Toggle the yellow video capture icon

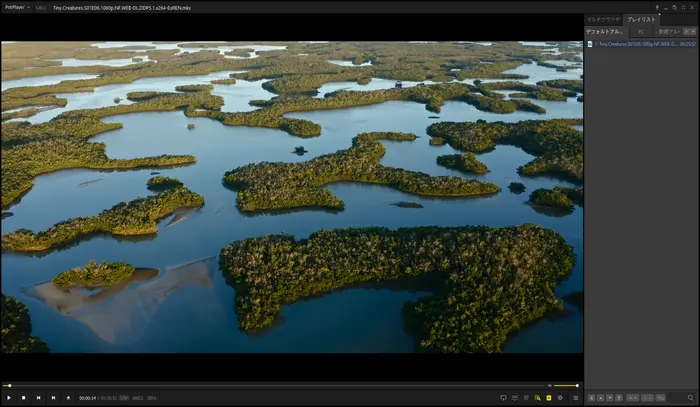[x=537, y=397]
